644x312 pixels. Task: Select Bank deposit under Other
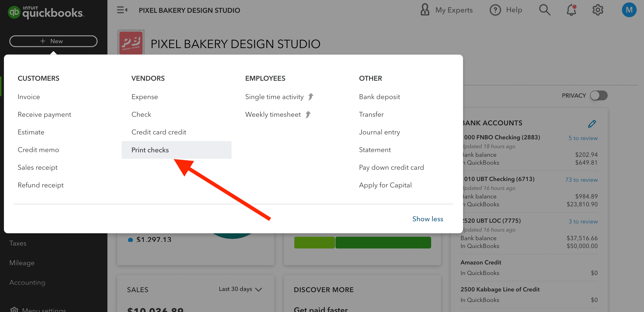379,97
